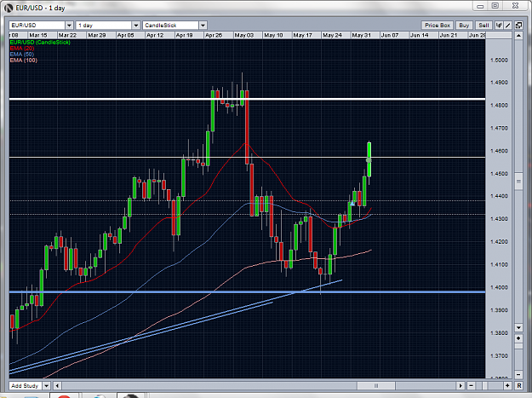
Task: Select the line drawing tool
Action: 508,25
